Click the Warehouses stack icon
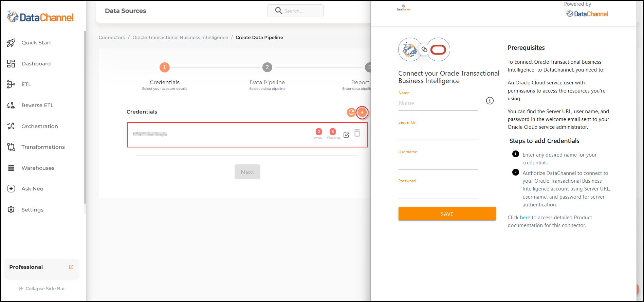Image resolution: width=644 pixels, height=302 pixels. pyautogui.click(x=11, y=168)
